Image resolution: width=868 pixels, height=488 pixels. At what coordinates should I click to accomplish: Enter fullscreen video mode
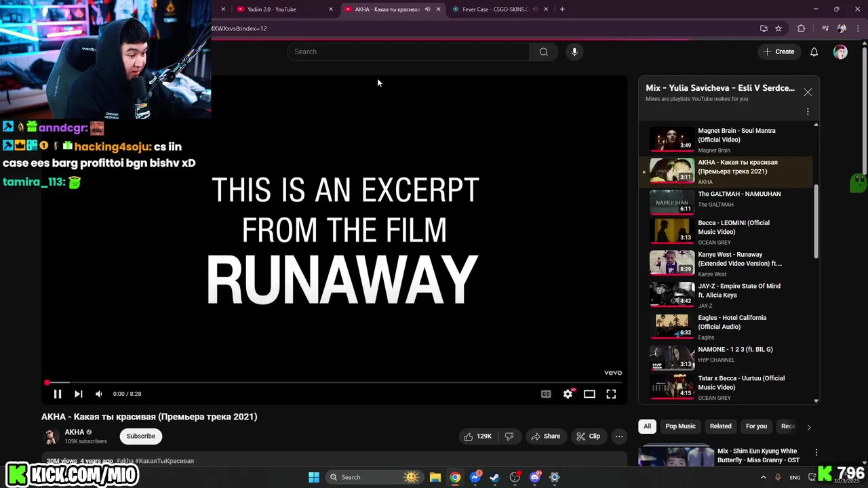611,394
